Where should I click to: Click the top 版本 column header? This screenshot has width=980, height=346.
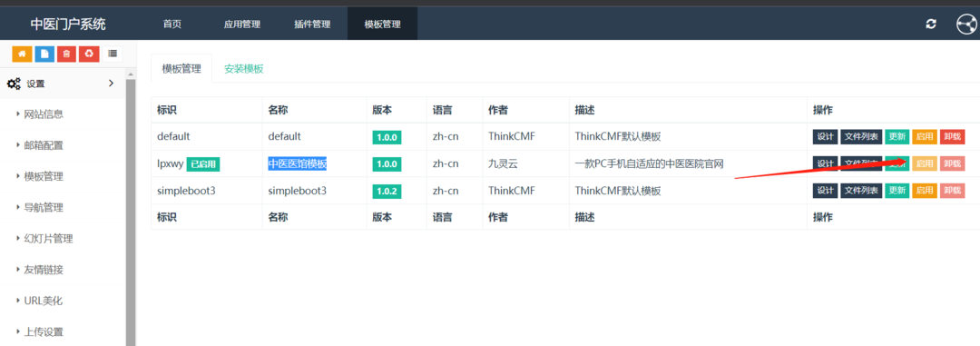[x=382, y=110]
